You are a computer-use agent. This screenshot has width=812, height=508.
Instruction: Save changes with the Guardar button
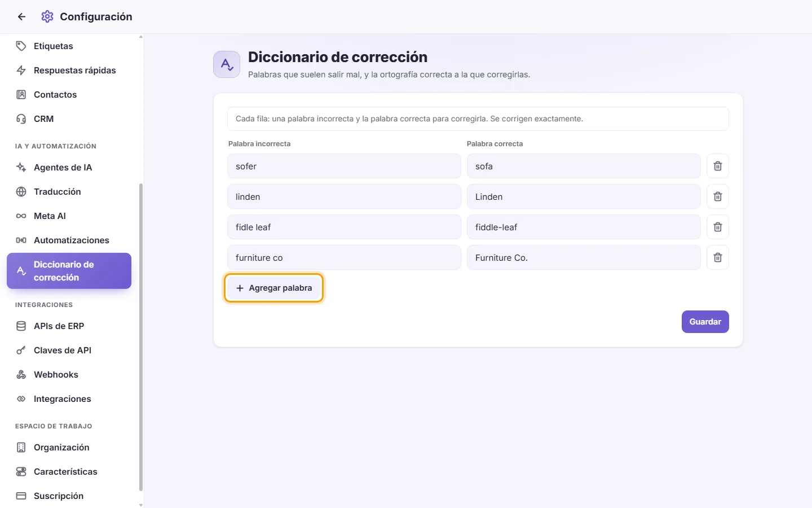pos(705,322)
